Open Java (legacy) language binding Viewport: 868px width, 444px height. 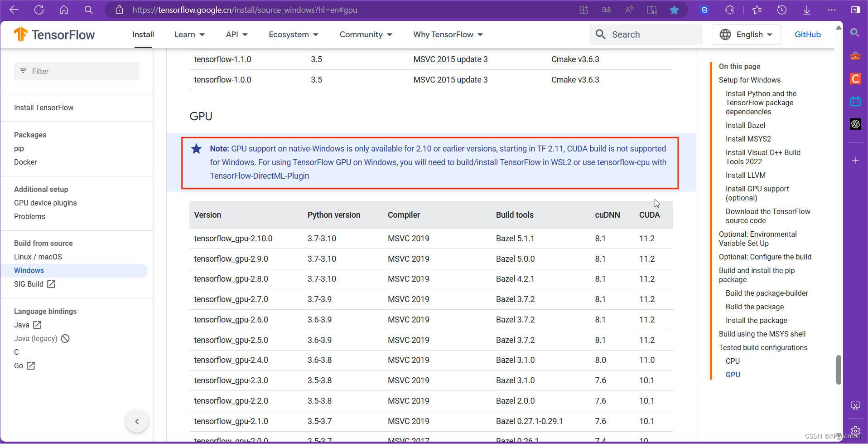42,338
